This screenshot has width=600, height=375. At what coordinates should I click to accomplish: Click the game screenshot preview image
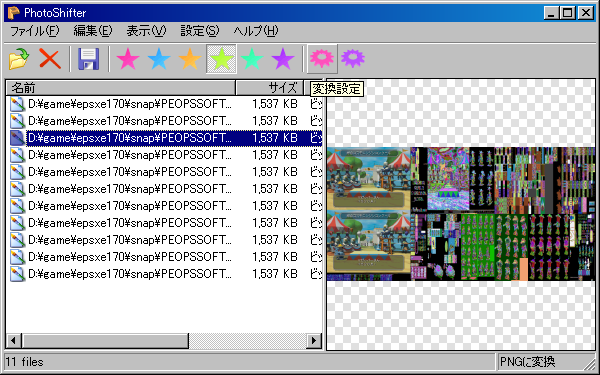coord(461,214)
